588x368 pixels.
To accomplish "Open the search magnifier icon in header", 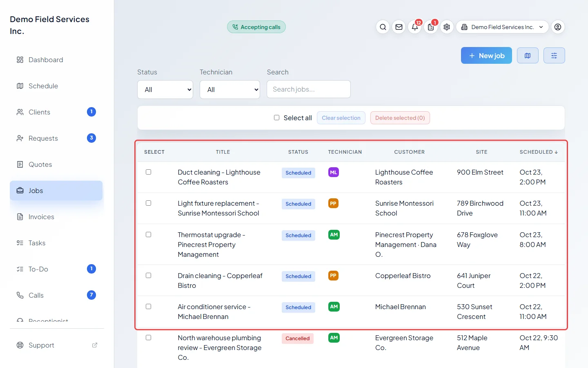I will 383,27.
